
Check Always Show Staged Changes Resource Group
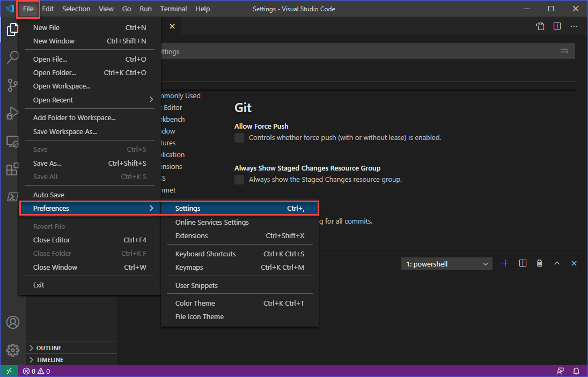[239, 180]
